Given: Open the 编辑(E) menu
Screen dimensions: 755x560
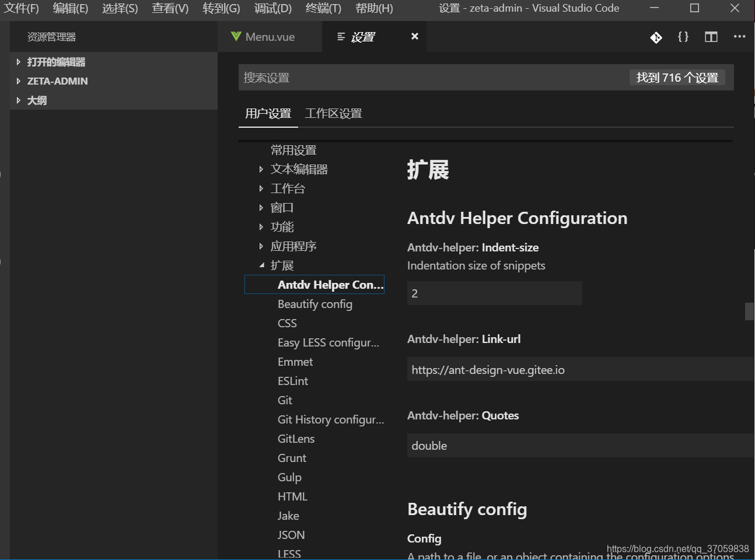Looking at the screenshot, I should point(71,8).
